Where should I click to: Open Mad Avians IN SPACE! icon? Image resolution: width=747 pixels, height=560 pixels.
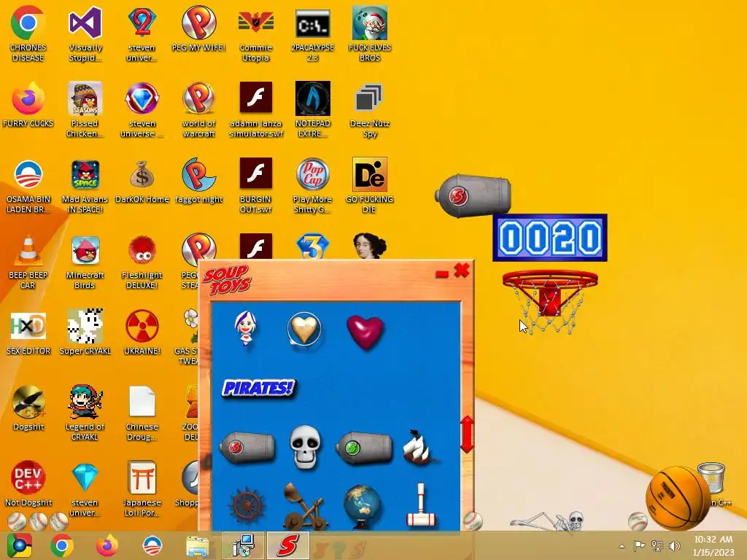point(85,186)
